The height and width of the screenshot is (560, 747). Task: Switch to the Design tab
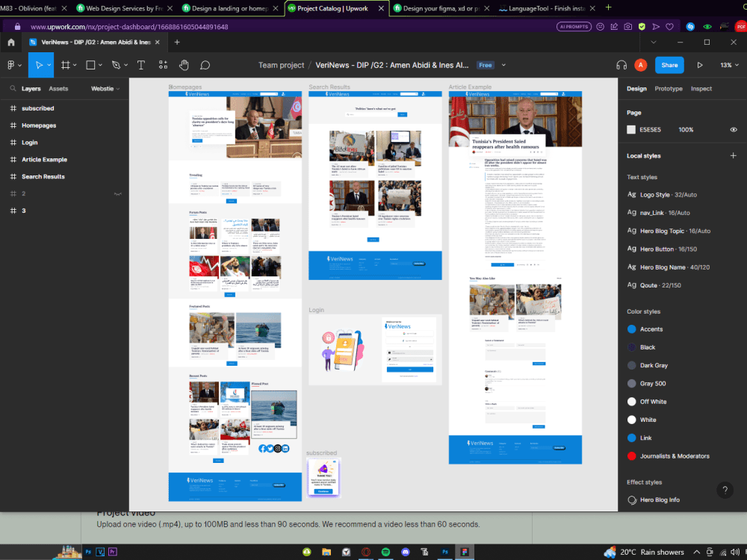click(636, 89)
